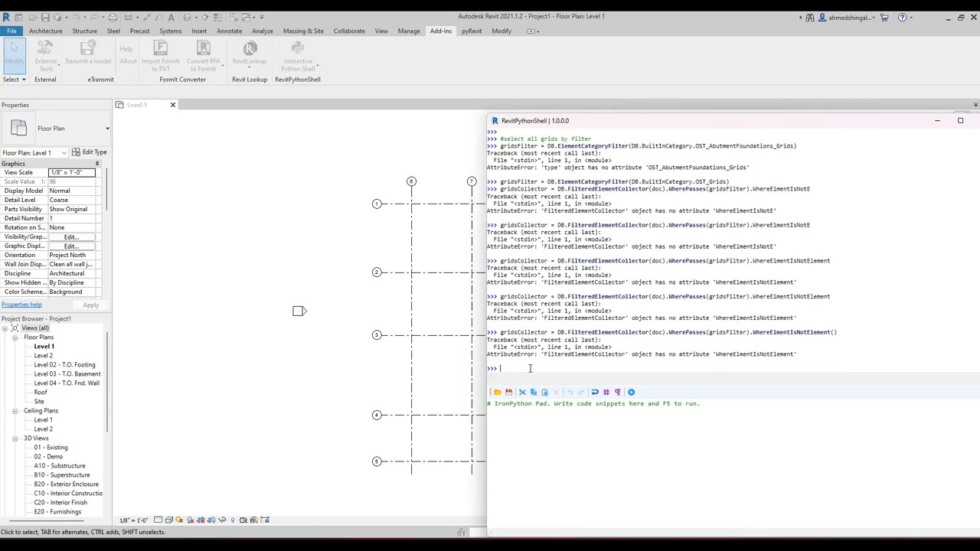Toggle word wrap icon in IronPython pad

point(595,392)
